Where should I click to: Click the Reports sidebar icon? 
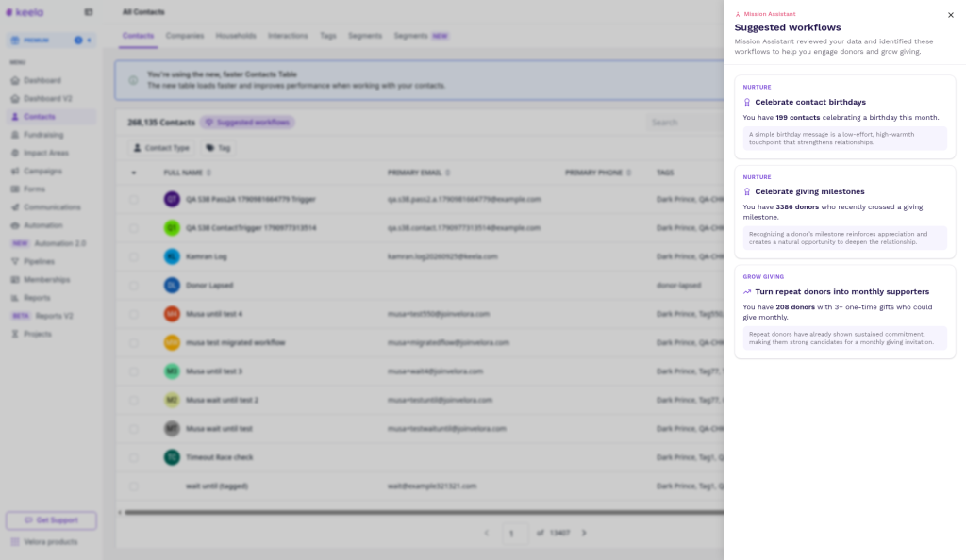point(15,298)
